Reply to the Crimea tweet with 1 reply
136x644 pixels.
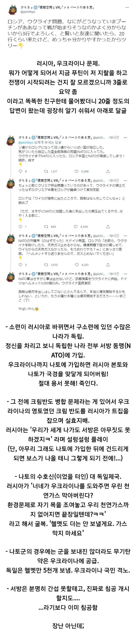click(x=21, y=226)
